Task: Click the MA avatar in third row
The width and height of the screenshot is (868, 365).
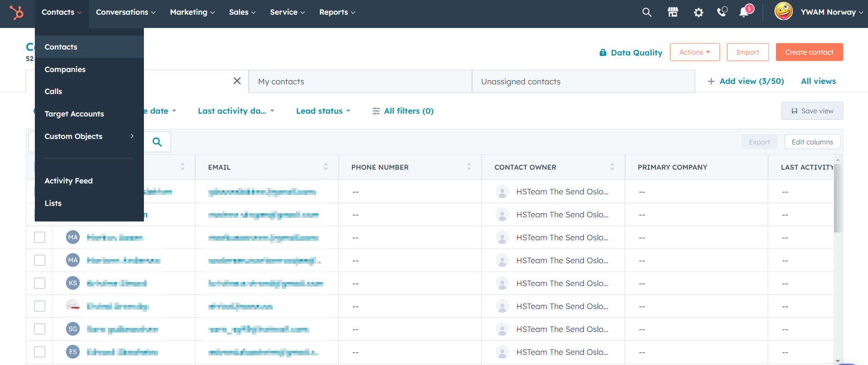Action: click(73, 237)
